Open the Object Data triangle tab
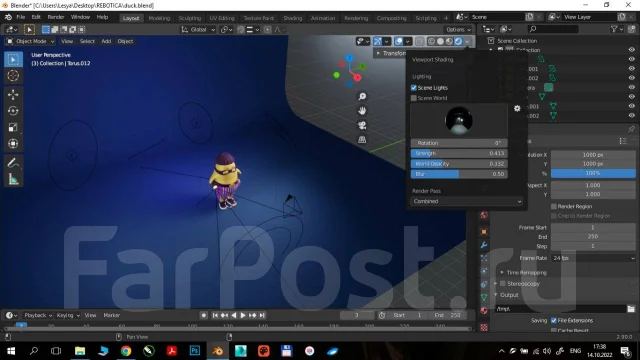Viewport: 640px width, 360px height. (484, 297)
